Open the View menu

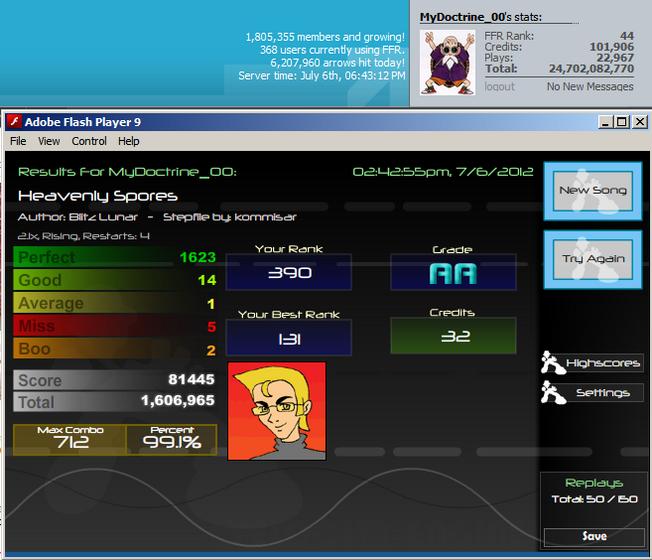[x=49, y=141]
